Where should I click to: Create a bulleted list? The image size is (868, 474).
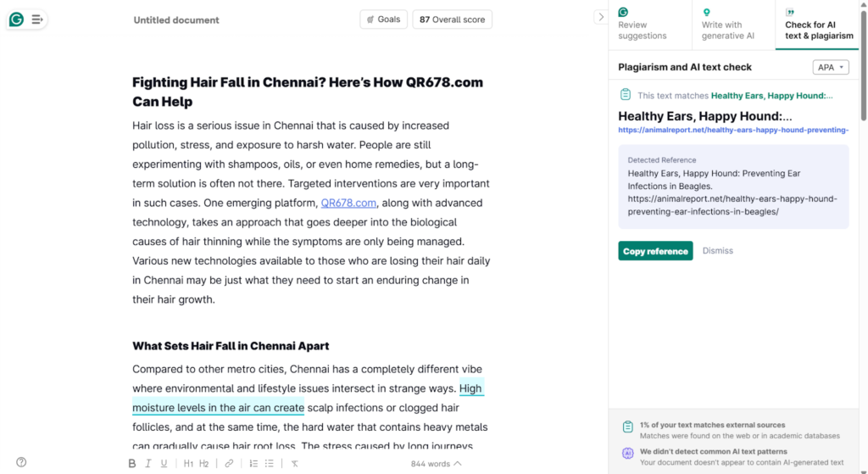(270, 464)
